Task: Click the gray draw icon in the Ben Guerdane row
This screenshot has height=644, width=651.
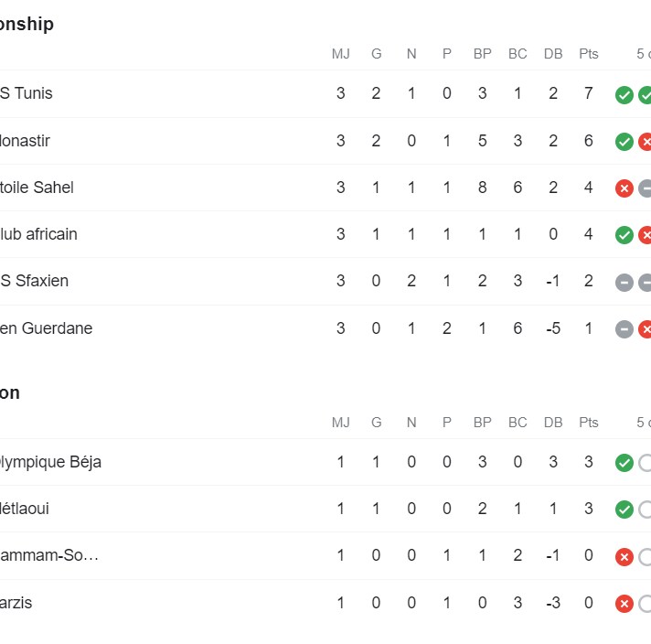Action: click(624, 330)
